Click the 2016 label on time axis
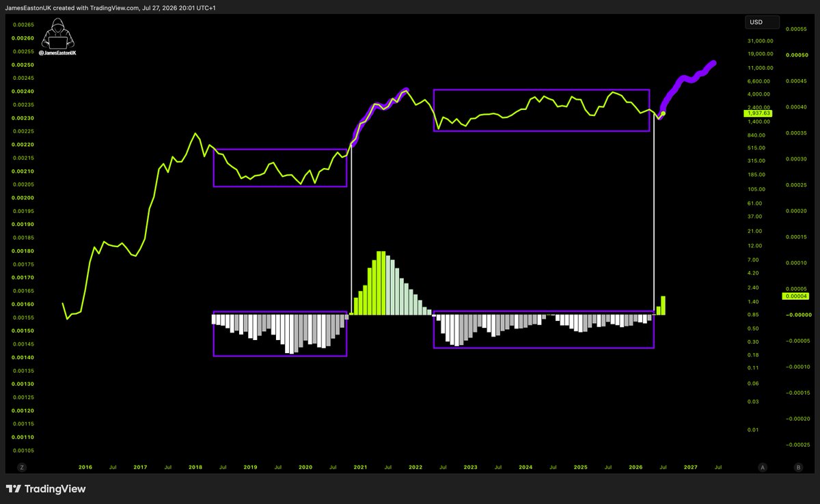The image size is (820, 504). pyautogui.click(x=85, y=467)
